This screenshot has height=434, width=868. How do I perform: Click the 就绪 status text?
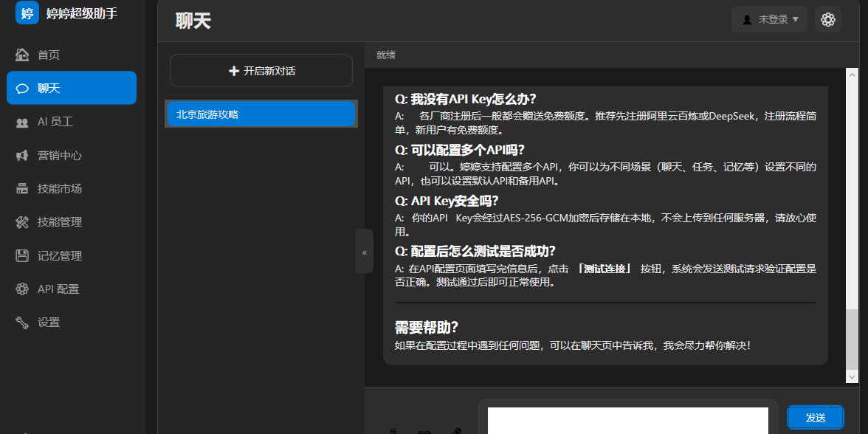click(386, 55)
